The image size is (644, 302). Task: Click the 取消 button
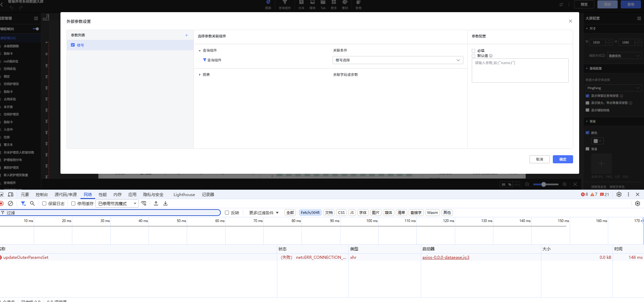(x=539, y=159)
